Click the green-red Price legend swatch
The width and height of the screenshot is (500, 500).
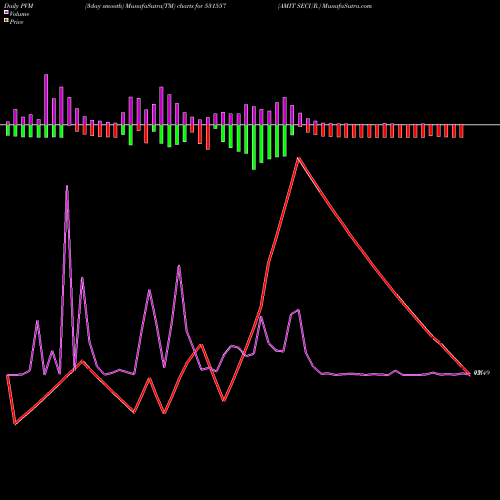pos(6,21)
